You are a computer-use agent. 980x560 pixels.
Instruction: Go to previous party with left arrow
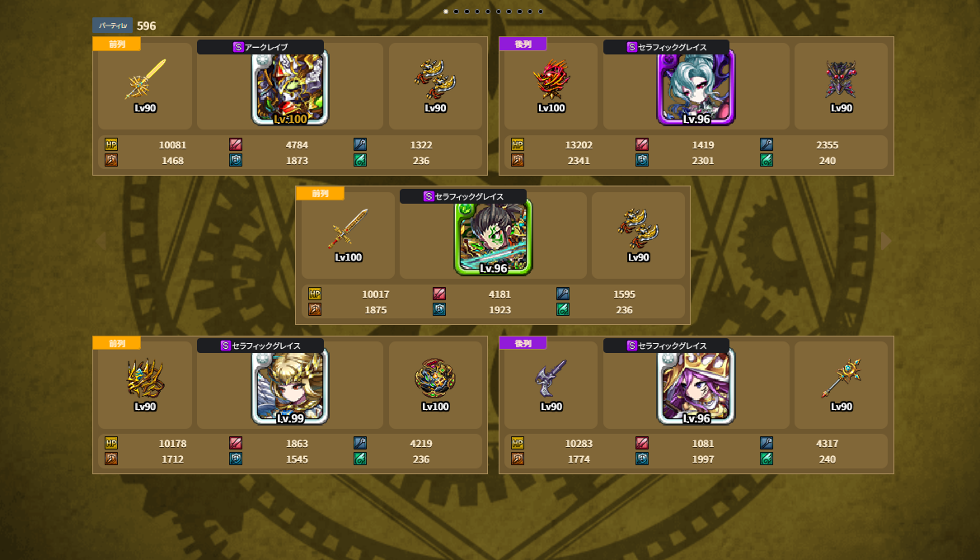tap(101, 241)
